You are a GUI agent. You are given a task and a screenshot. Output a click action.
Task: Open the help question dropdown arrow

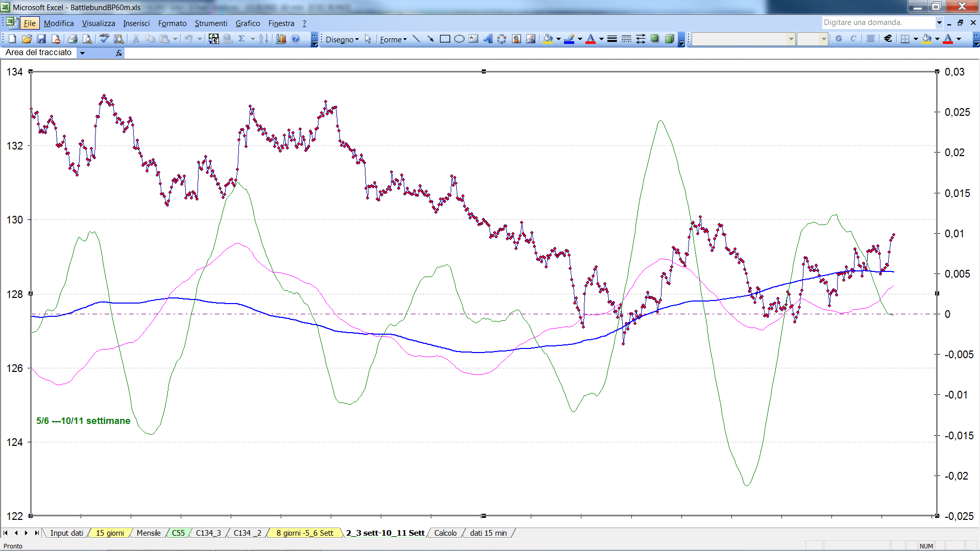point(939,22)
